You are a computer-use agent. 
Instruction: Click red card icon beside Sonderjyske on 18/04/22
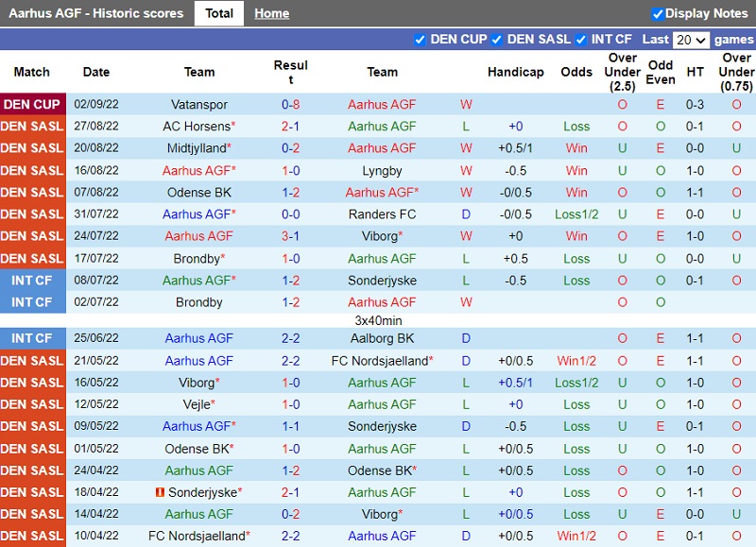click(161, 492)
